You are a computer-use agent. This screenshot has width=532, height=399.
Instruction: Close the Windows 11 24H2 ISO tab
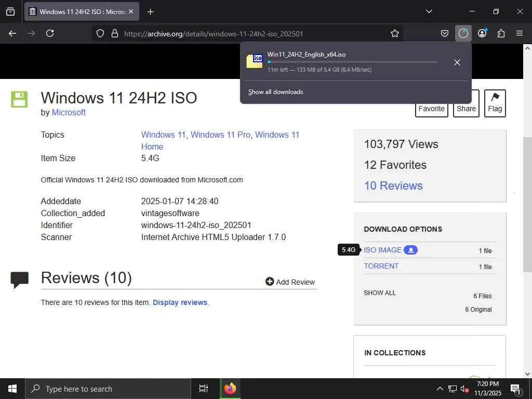tap(131, 11)
